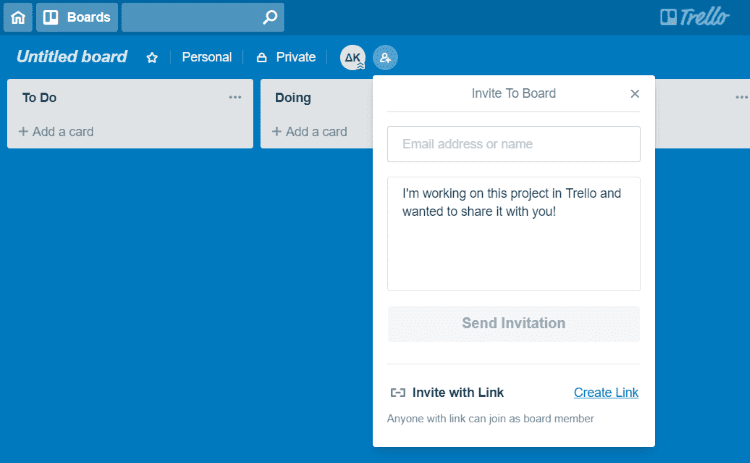This screenshot has height=463, width=750.
Task: Go to Trello home icon
Action: tap(18, 17)
